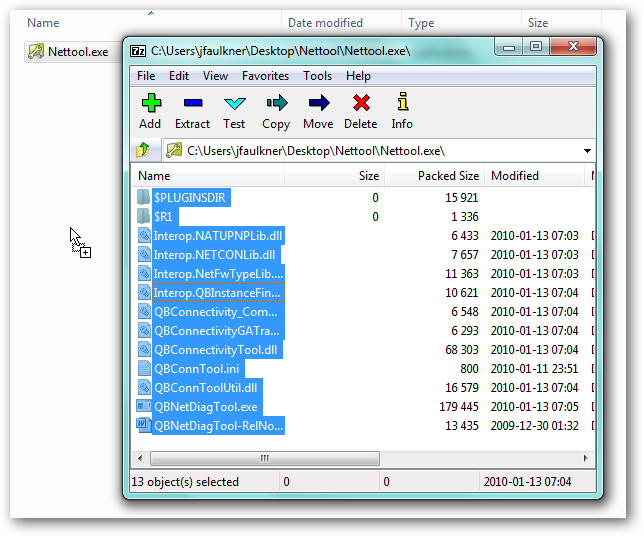Click the $PLUGINSDIR folder icon
The width and height of the screenshot is (644, 536).
pos(143,197)
